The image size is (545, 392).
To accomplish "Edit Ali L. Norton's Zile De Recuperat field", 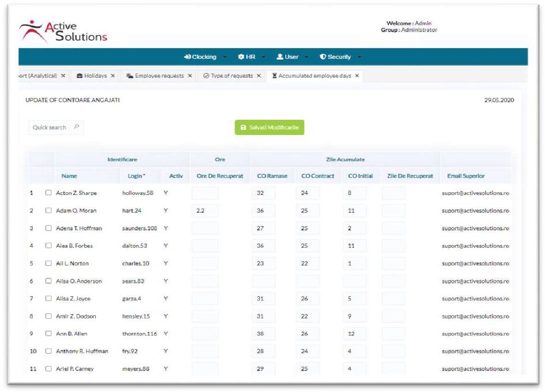I will pos(393,263).
